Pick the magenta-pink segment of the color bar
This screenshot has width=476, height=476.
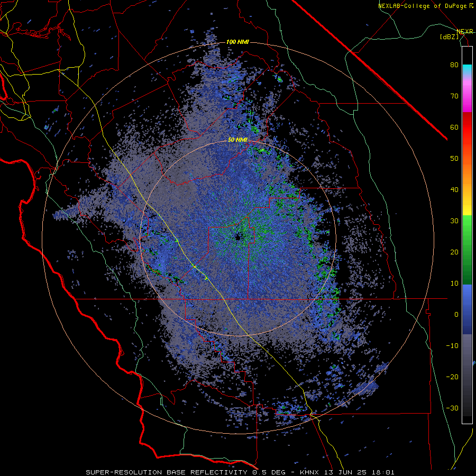467,95
